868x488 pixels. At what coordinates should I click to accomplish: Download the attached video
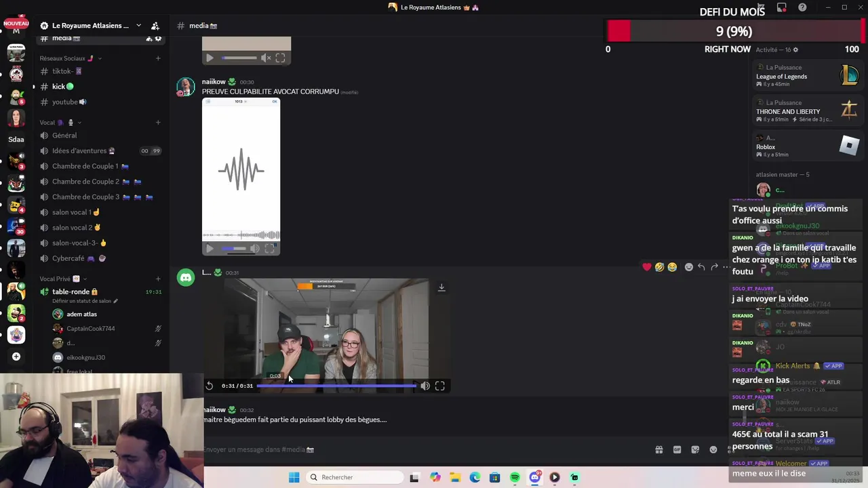click(x=441, y=287)
